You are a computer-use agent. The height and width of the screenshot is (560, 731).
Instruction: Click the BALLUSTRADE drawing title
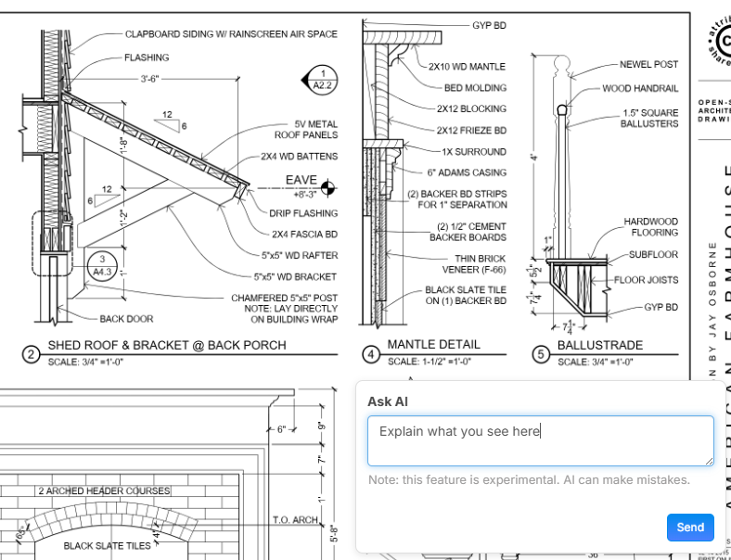pyautogui.click(x=599, y=346)
